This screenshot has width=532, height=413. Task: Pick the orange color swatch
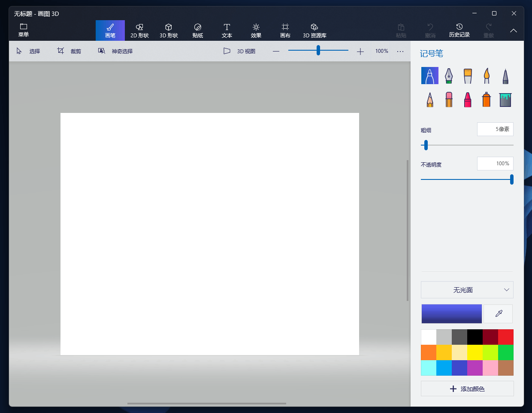click(429, 352)
